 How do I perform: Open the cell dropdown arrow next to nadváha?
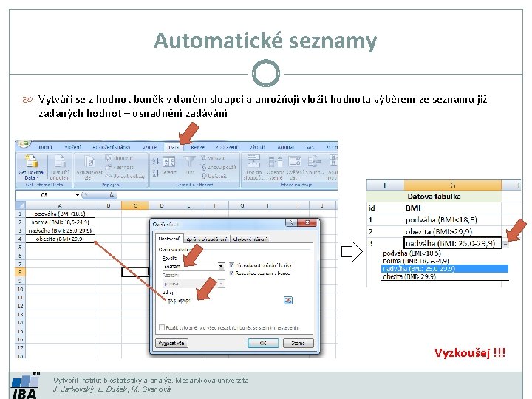tap(505, 244)
